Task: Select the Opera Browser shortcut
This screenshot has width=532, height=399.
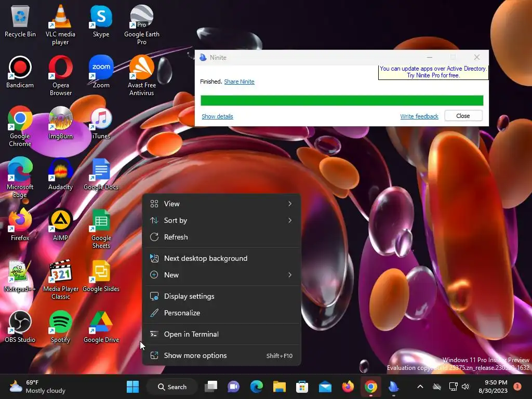Action: (x=60, y=76)
